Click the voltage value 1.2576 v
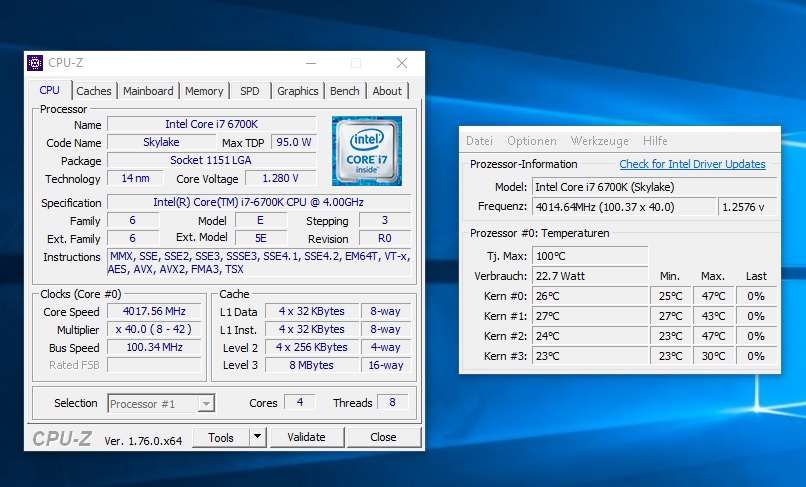Screen dimensions: 806x487 (747, 207)
